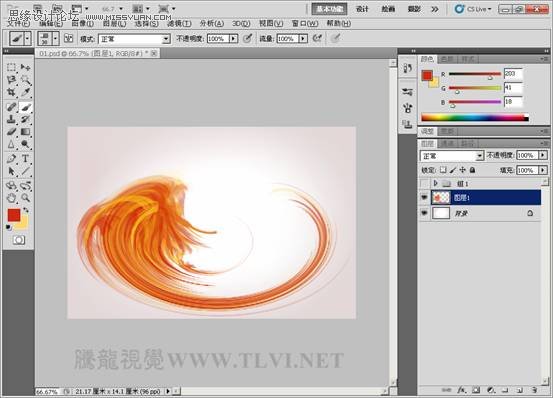Select the Blur tool
This screenshot has height=398, width=553.
pos(11,144)
